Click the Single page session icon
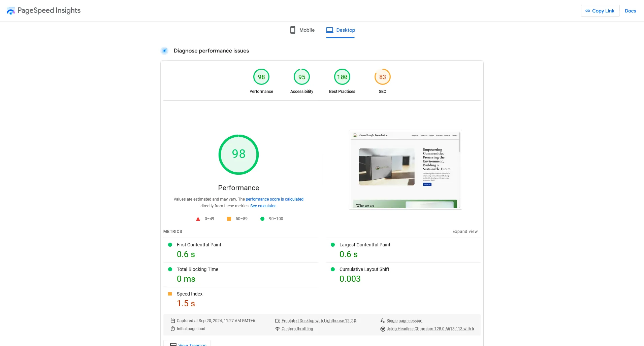644x346 pixels. point(383,321)
